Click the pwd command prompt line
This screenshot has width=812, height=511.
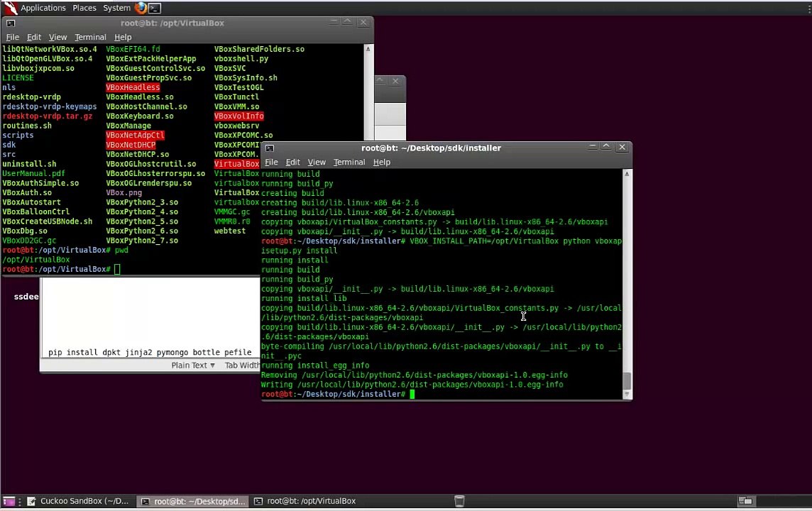tap(65, 250)
